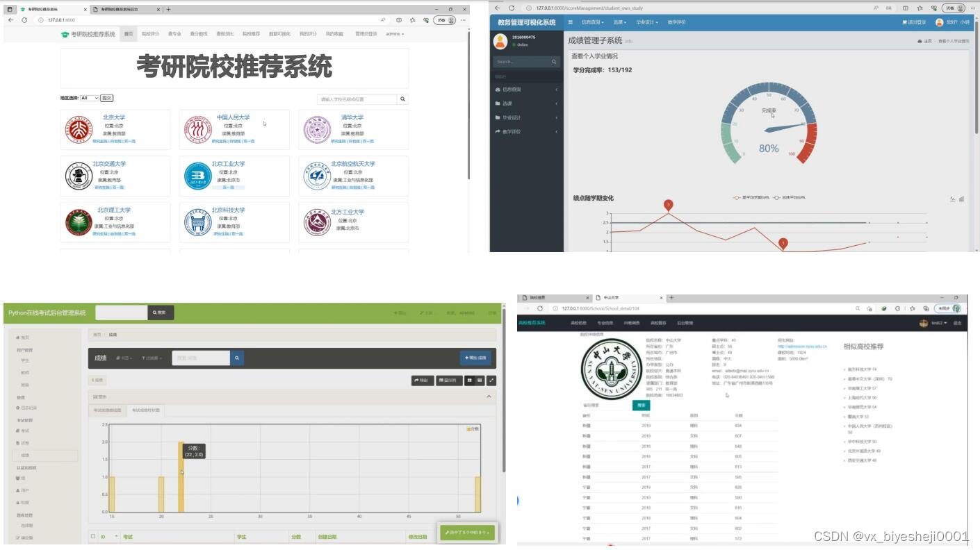The image size is (980, 550).
Task: Open the 考研 browser more-options menu
Action: click(464, 20)
